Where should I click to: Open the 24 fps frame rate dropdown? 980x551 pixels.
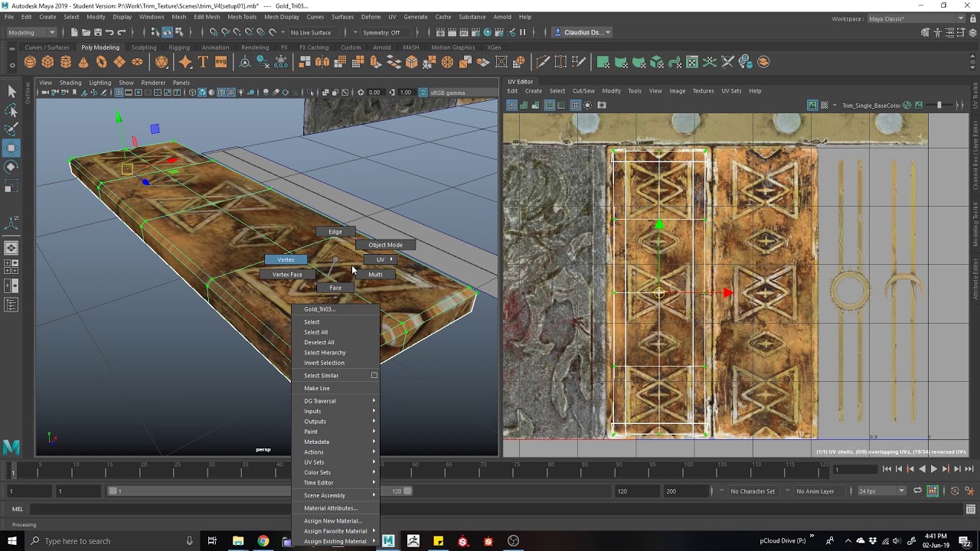pyautogui.click(x=881, y=491)
